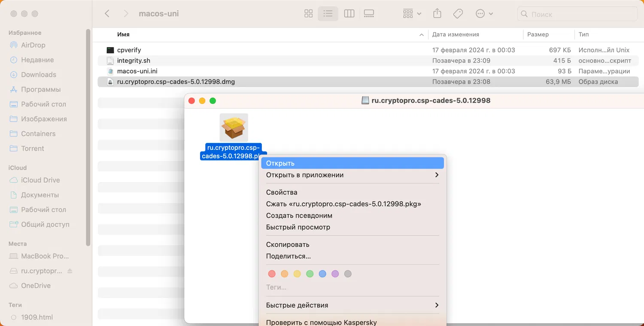Eject the ru.cryptopr… mounted volume

pos(70,271)
